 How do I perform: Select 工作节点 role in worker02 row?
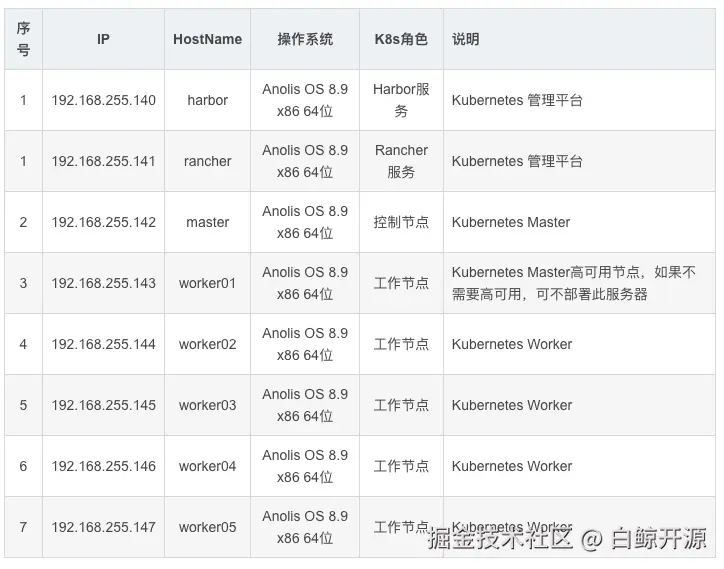point(401,344)
